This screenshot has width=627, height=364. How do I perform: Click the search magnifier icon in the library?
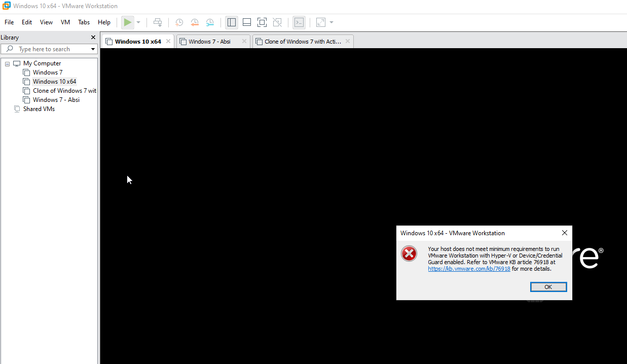(x=10, y=49)
